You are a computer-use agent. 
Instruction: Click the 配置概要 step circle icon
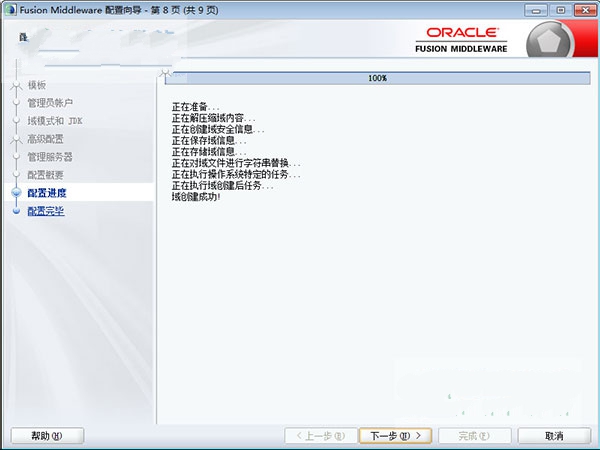16,174
